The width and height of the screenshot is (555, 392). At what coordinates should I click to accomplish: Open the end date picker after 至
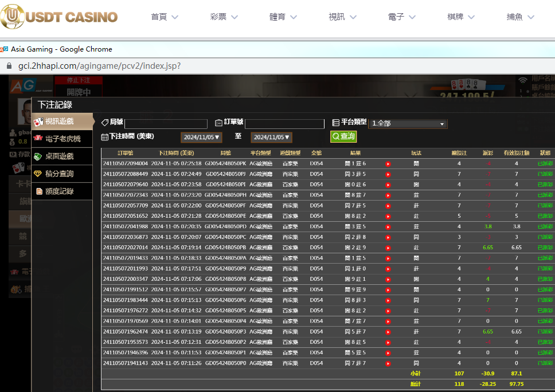click(271, 138)
